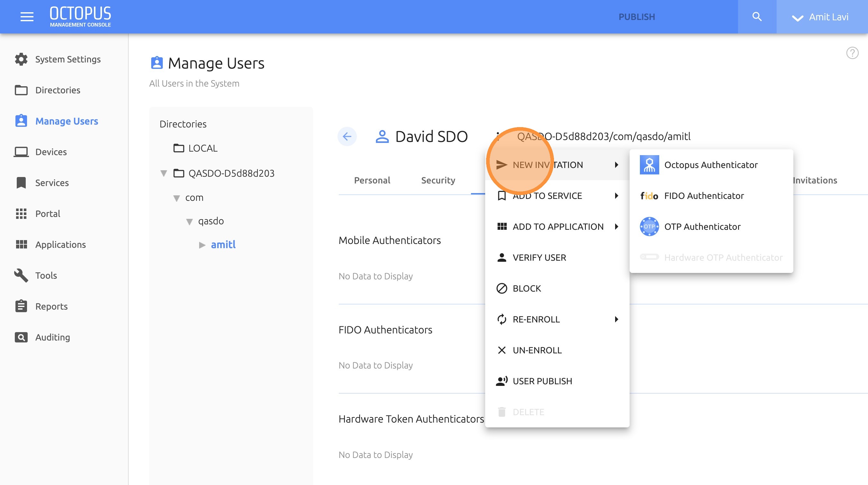Open the hamburger navigation menu
The width and height of the screenshot is (868, 485).
[27, 16]
